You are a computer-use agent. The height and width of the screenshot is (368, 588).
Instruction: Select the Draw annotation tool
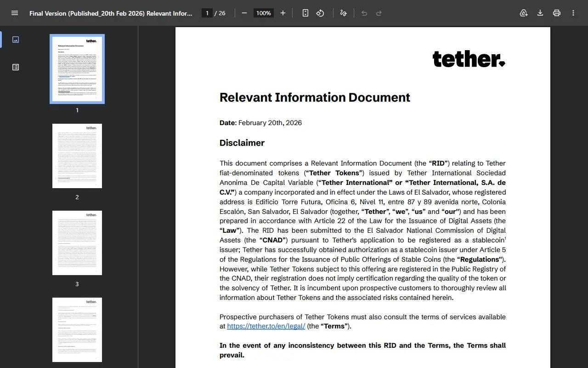(x=343, y=13)
